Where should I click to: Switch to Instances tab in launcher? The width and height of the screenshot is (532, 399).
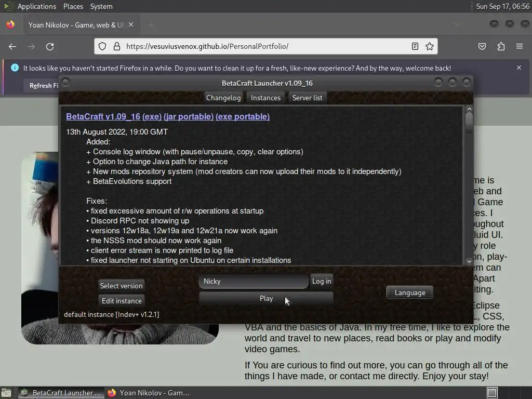(265, 98)
